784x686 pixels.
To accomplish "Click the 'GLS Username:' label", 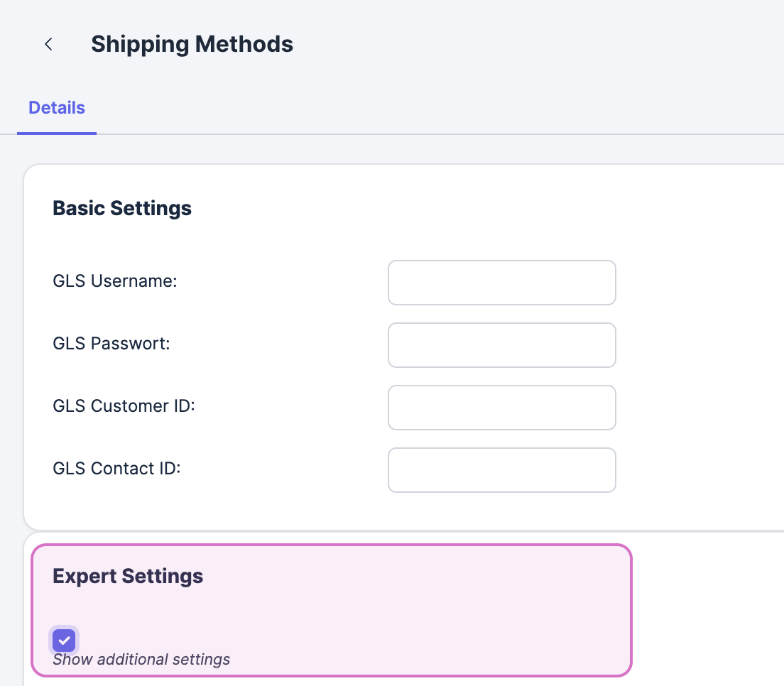I will [114, 281].
